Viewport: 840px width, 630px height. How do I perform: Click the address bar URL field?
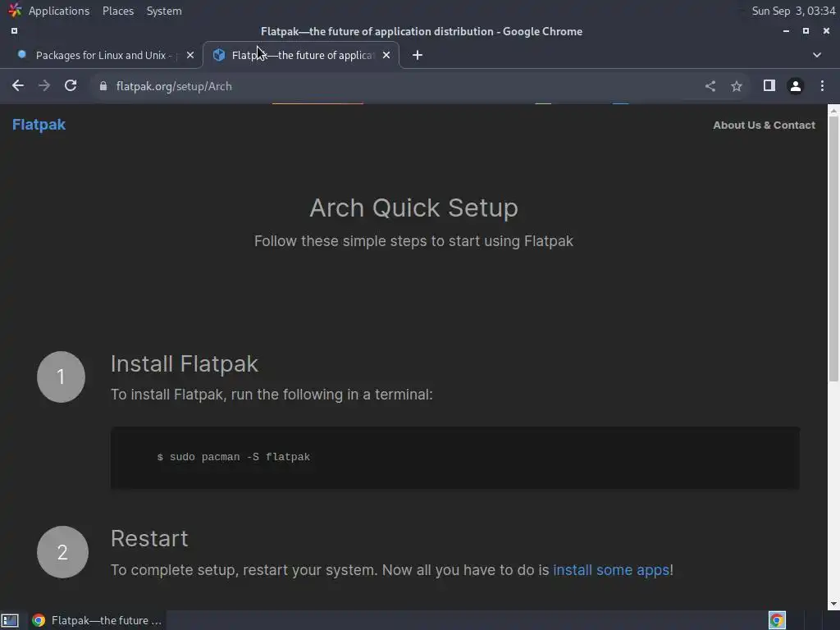[x=396, y=86]
